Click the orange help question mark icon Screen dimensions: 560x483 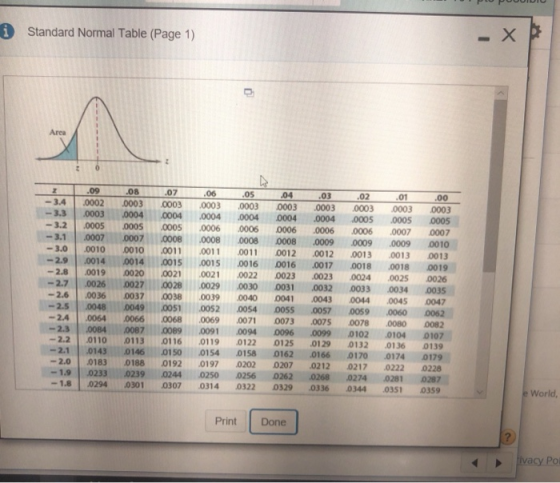(x=508, y=437)
